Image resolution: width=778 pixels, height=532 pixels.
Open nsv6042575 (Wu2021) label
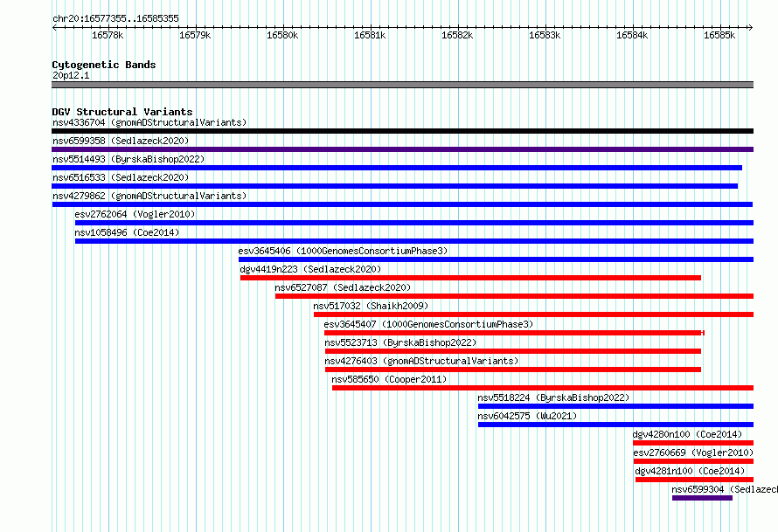(x=527, y=416)
